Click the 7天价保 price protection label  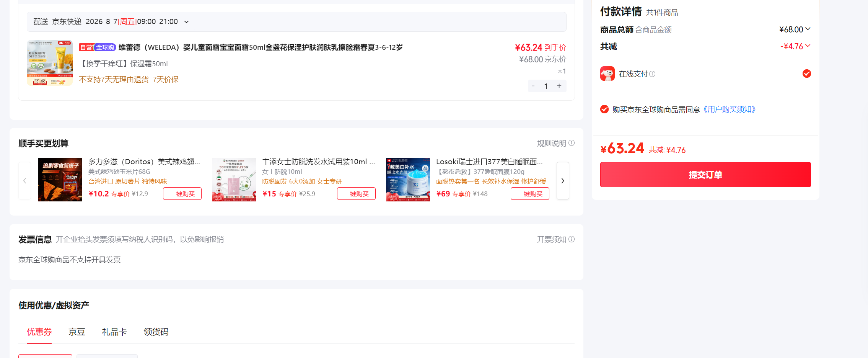166,79
